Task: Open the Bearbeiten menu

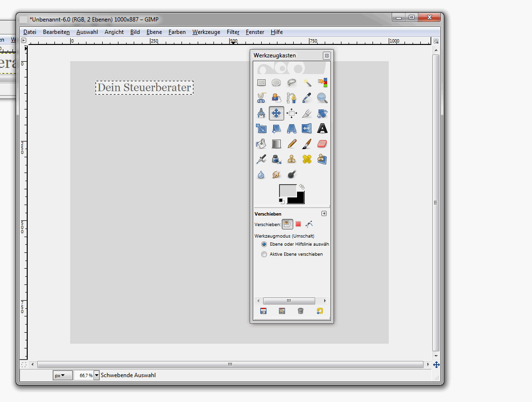Action: click(56, 32)
